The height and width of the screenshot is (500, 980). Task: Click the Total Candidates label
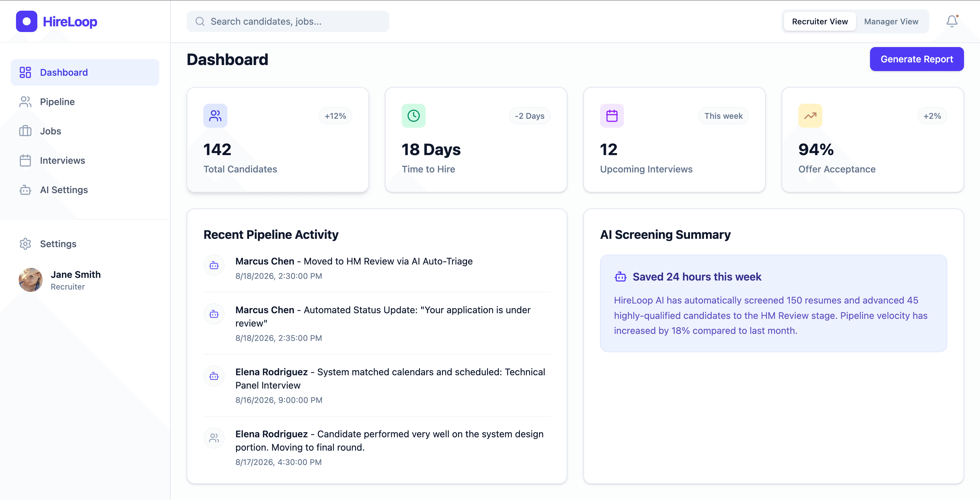click(240, 169)
